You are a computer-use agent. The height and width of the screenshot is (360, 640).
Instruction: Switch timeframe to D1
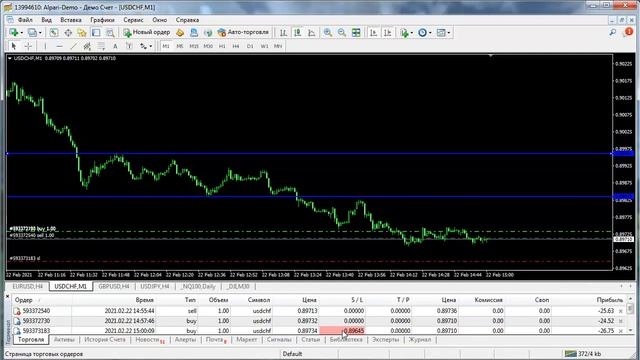(250, 46)
